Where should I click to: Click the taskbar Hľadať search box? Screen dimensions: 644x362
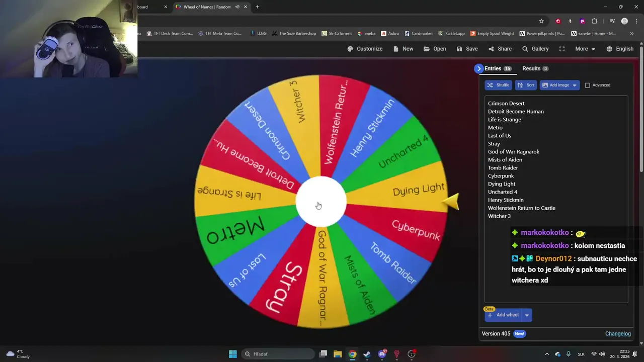click(277, 354)
